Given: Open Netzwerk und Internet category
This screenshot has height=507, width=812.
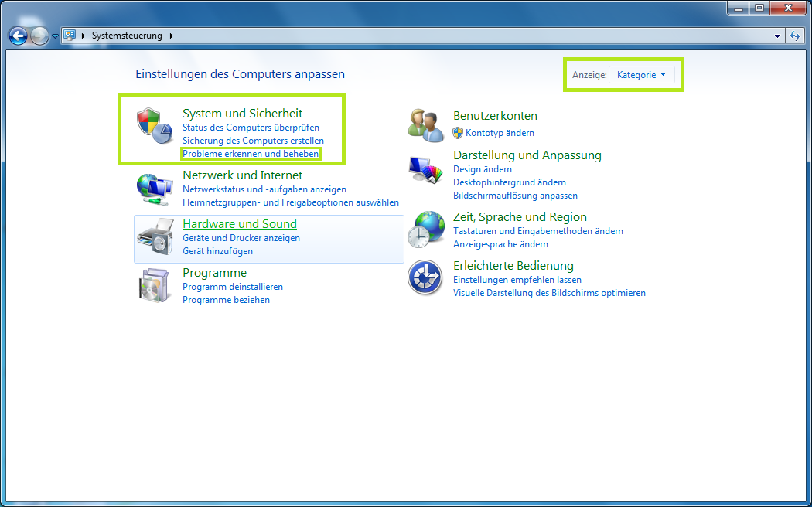Looking at the screenshot, I should point(242,175).
